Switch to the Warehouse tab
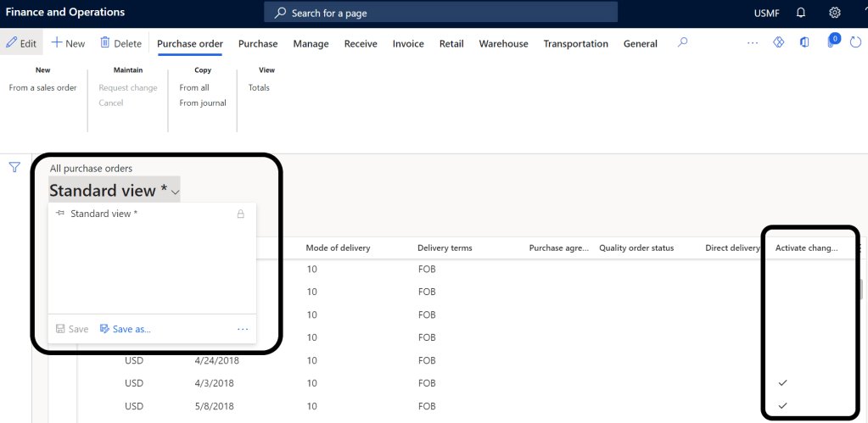This screenshot has height=423, width=868. [503, 44]
